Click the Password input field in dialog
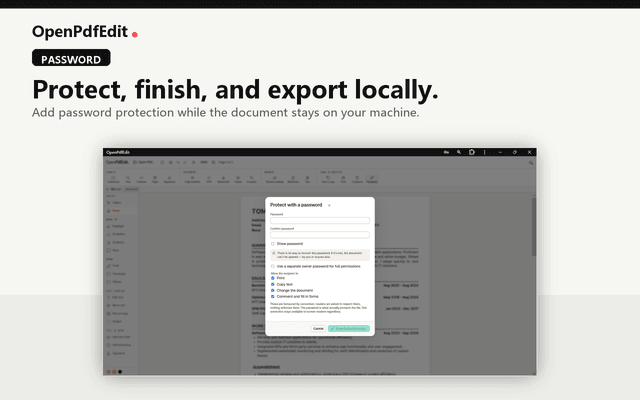The height and width of the screenshot is (400, 640). pos(320,220)
